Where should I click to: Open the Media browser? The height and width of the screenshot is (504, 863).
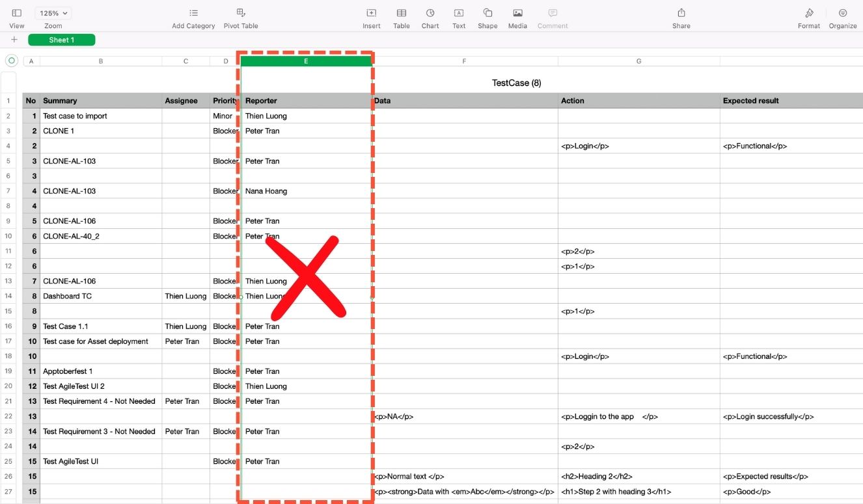[517, 14]
